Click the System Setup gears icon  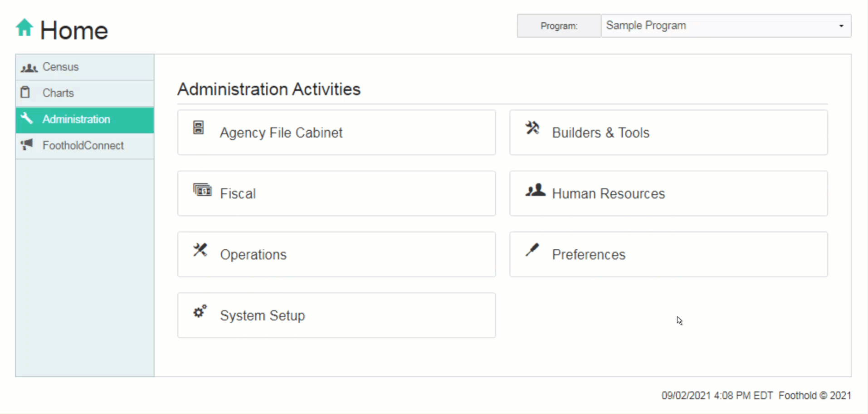(200, 311)
